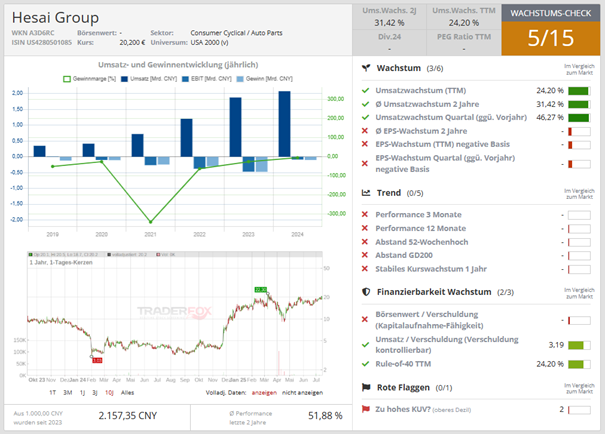Click checkmark beside Umsatz / Verschuldung row
Viewport: 605px width, 434px height.
tap(365, 345)
